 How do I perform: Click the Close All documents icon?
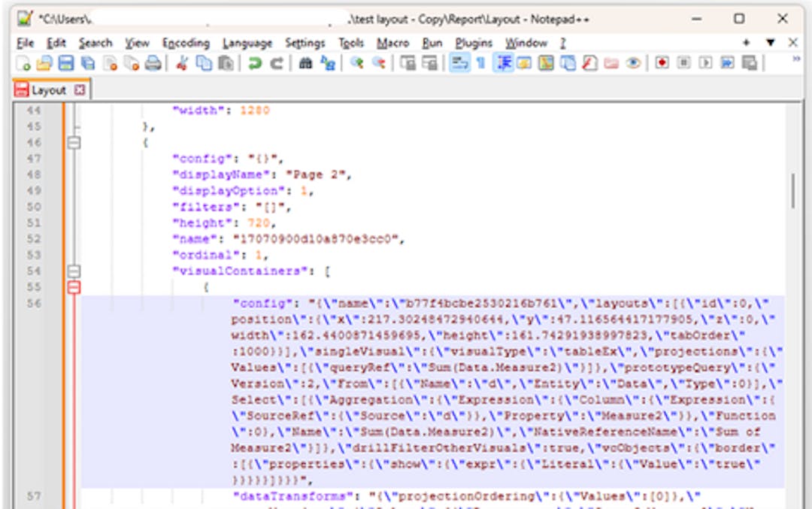[x=132, y=63]
